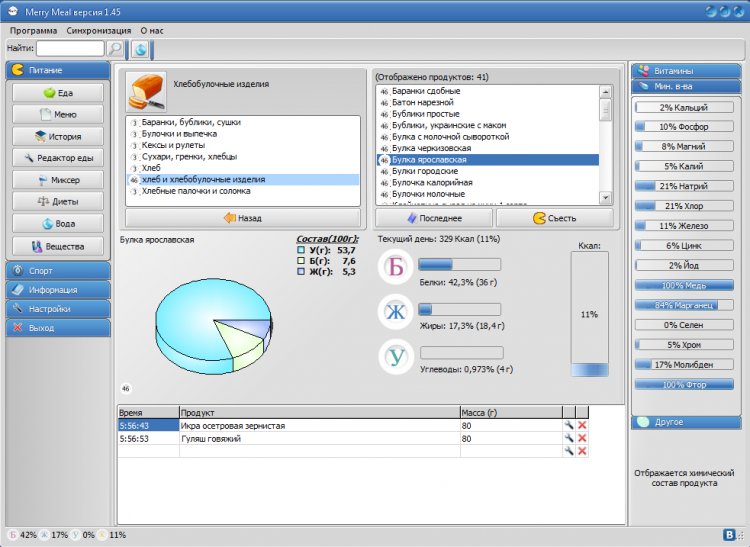Screen dimensions: 750x547
Task: Open the Вода tracker
Action: tap(58, 224)
